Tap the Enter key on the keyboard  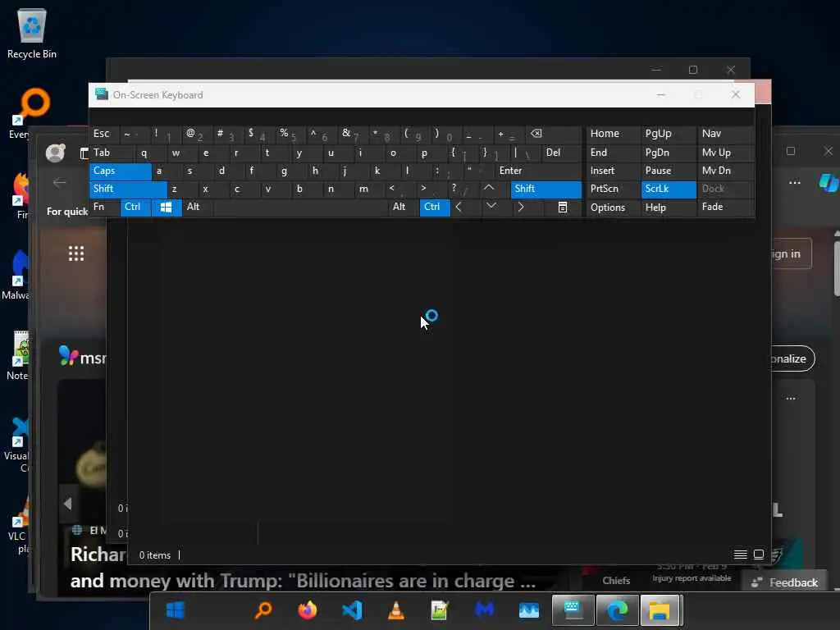[x=538, y=171]
